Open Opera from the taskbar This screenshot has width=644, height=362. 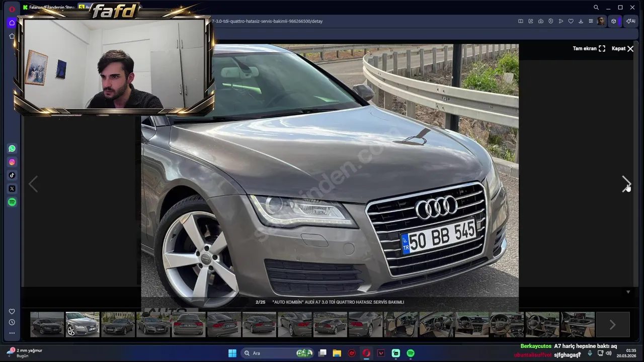(366, 353)
